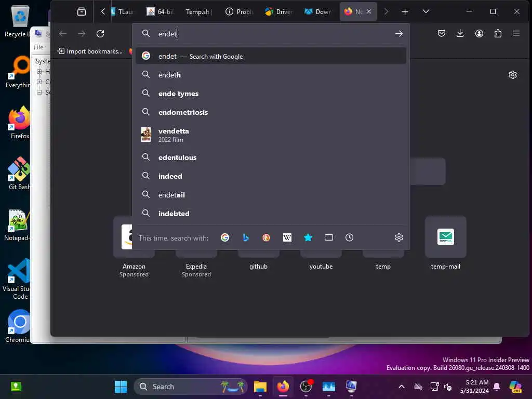This screenshot has height=399, width=532.
Task: Choose the 'ende tymes' search suggestion
Action: pos(271,94)
